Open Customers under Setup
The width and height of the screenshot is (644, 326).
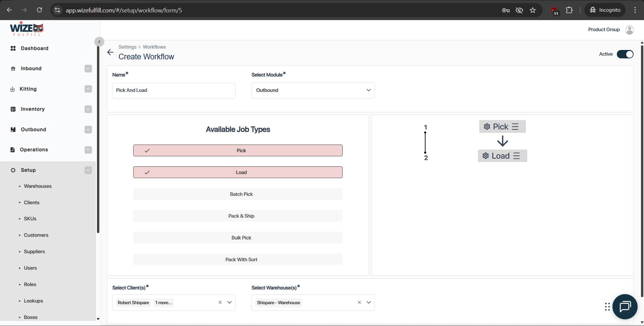(x=36, y=235)
